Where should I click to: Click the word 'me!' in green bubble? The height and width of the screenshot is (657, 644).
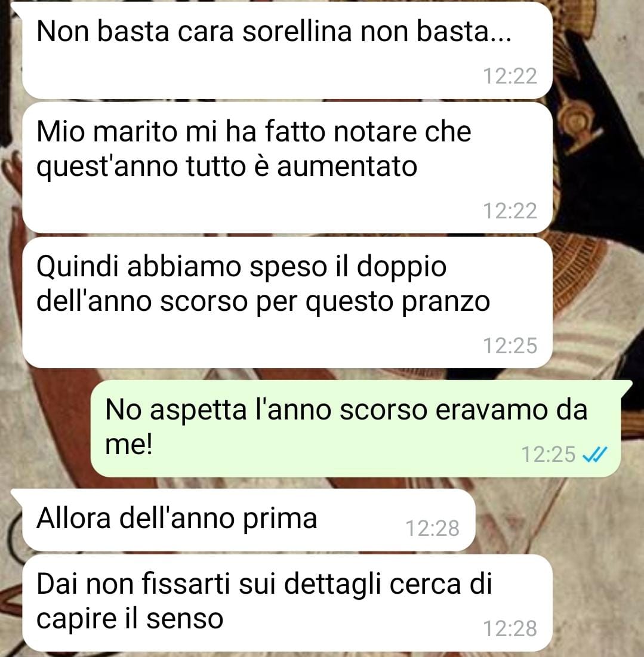129,444
